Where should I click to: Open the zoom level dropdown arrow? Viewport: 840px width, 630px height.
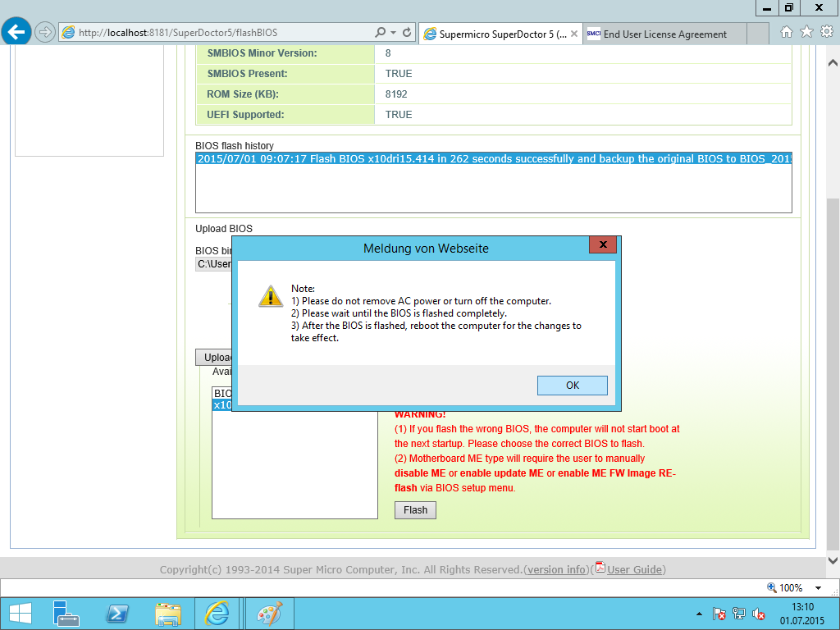[818, 587]
